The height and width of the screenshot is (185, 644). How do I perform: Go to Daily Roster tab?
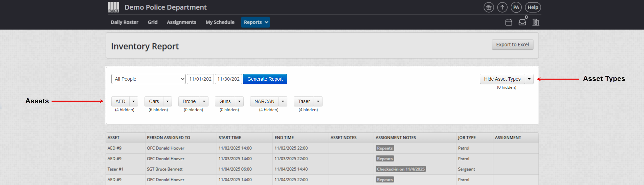click(x=125, y=22)
